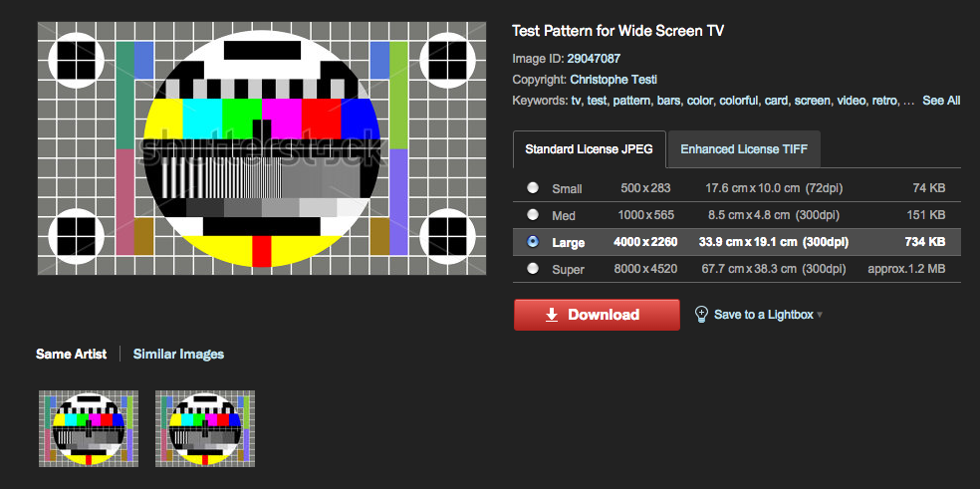Click the '8.5 cm x 4.8 cm (300dpi)' text

pyautogui.click(x=774, y=215)
